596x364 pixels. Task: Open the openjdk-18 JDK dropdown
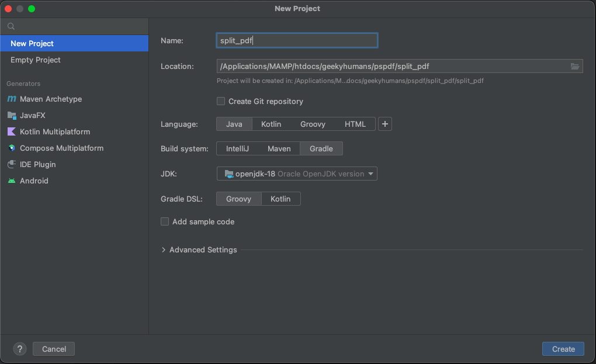tap(296, 174)
